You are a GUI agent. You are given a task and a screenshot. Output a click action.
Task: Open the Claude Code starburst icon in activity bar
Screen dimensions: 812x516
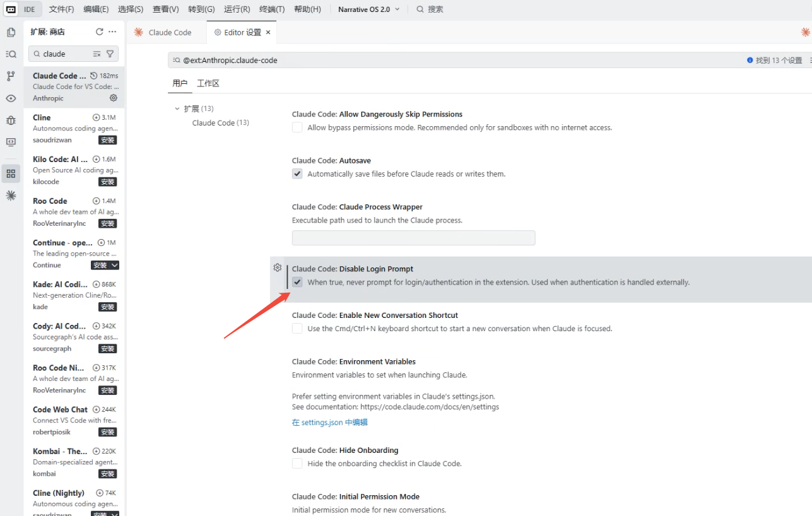(11, 196)
